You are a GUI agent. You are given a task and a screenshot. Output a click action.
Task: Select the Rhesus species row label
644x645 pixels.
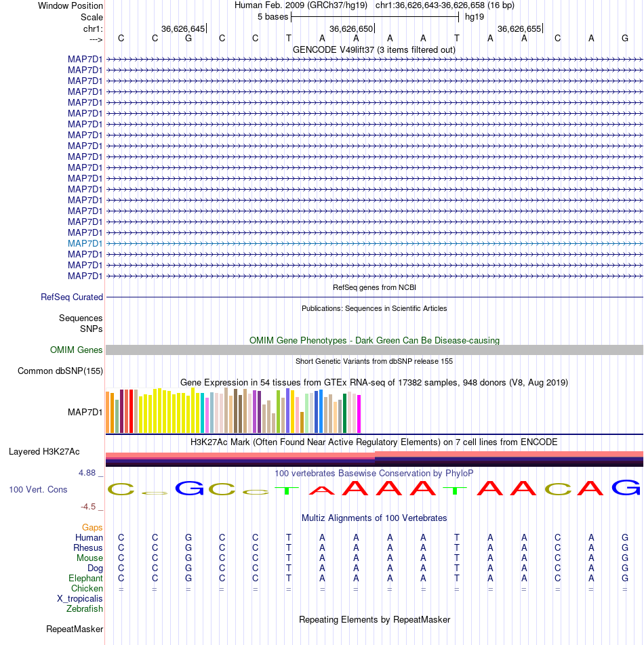(87, 547)
